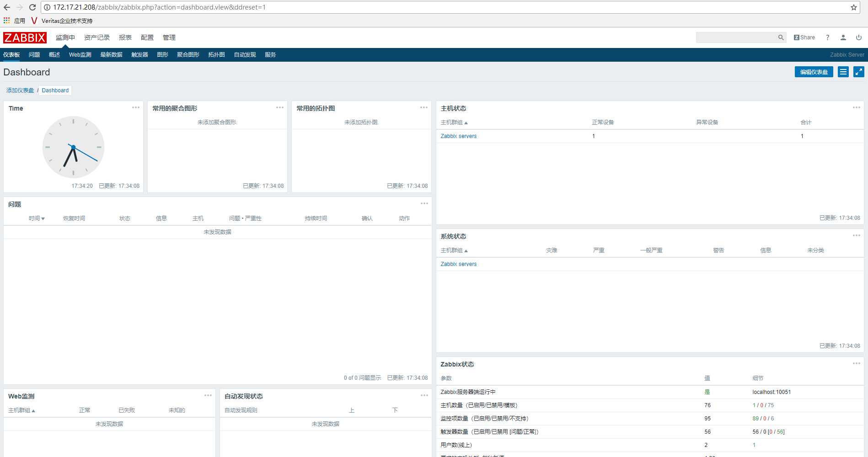The height and width of the screenshot is (457, 868).
Task: Click the Dashboard breadcrumb link
Action: [55, 90]
